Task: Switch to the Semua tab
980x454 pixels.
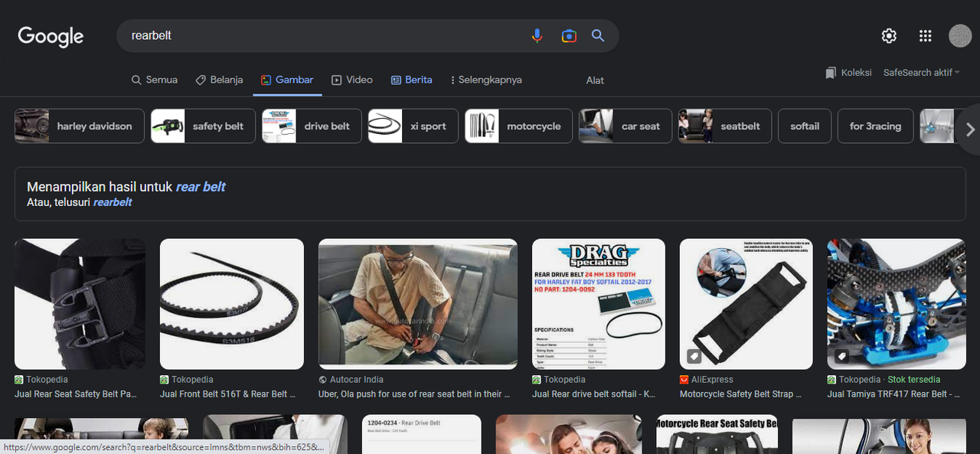Action: point(154,80)
